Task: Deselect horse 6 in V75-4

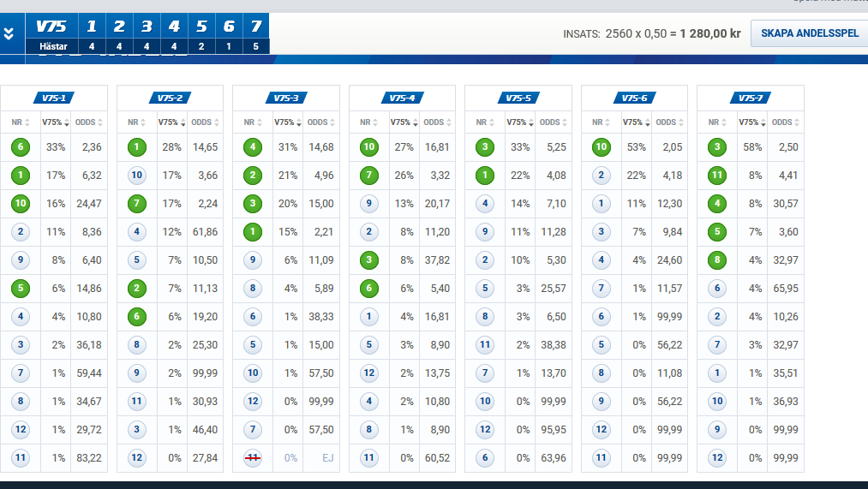Action: (x=368, y=289)
